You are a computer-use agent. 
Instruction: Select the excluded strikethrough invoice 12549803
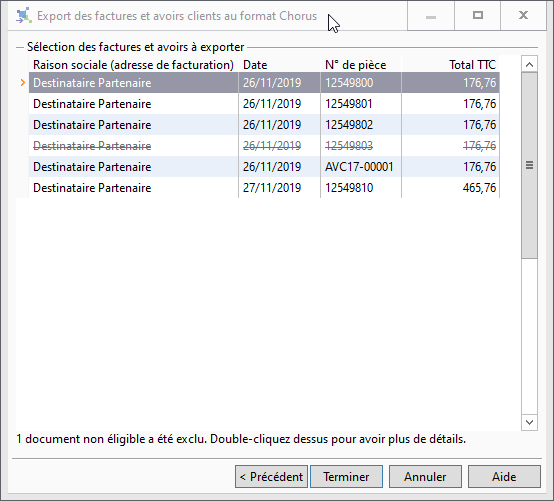tap(264, 146)
